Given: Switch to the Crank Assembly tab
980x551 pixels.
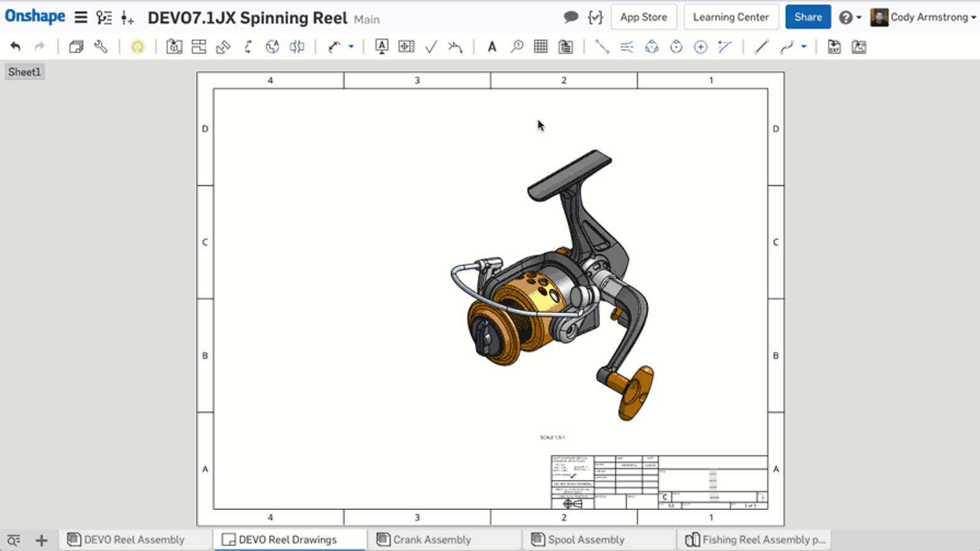Looking at the screenshot, I should click(x=431, y=539).
